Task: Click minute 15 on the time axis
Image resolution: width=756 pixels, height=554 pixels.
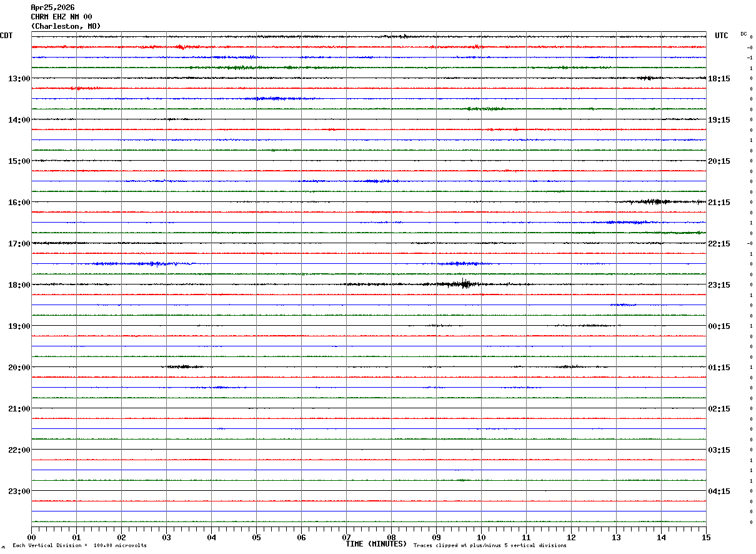Action: click(x=706, y=538)
